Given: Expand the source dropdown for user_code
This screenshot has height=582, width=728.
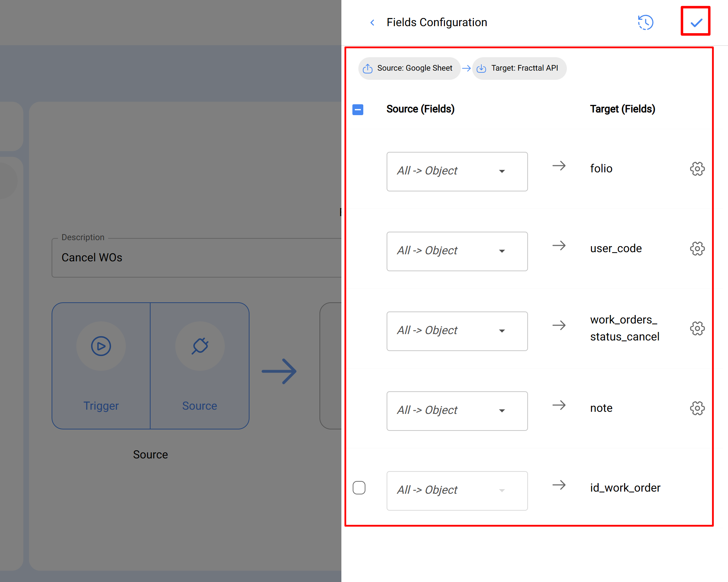Looking at the screenshot, I should pos(457,251).
